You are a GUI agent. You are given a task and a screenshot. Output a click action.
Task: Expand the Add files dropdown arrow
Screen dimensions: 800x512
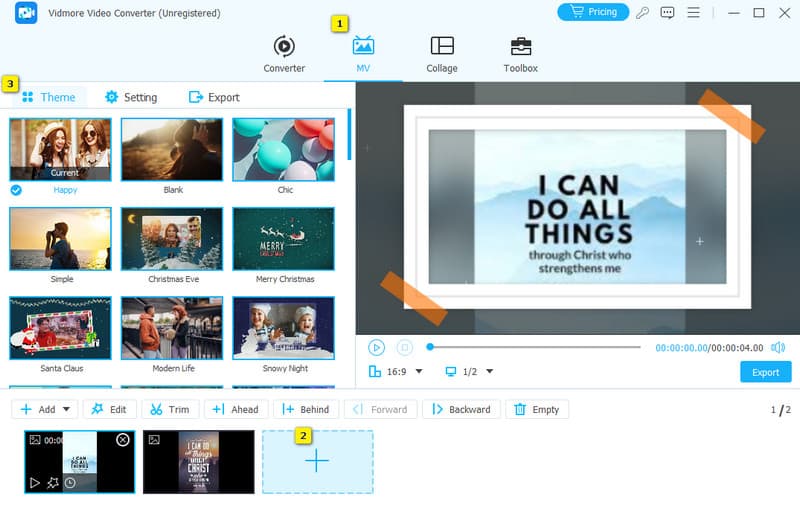coord(67,409)
